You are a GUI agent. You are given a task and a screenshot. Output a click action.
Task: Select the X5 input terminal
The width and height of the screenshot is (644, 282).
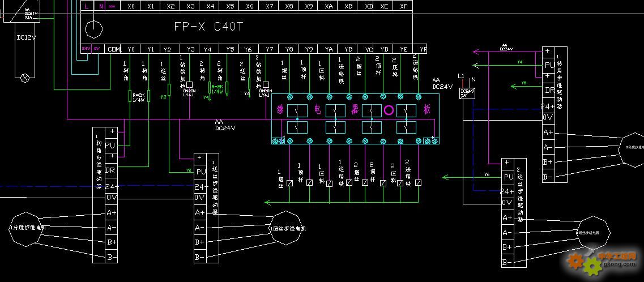(x=230, y=6)
